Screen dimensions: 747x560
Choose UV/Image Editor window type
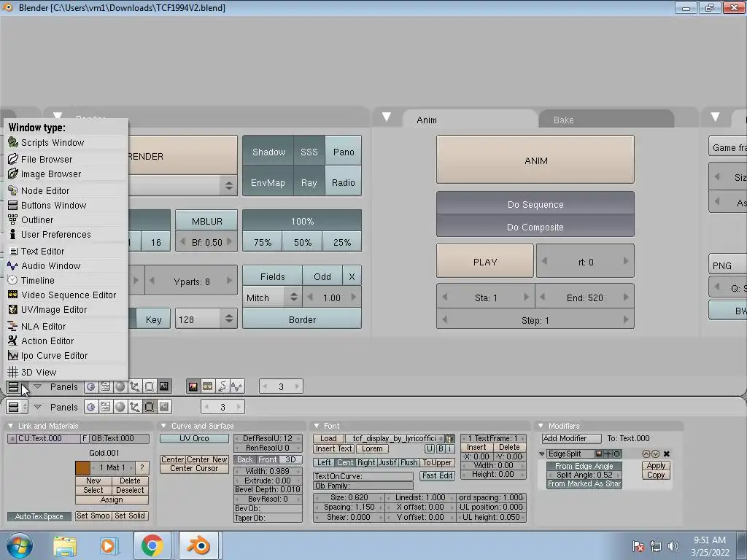coord(66,309)
